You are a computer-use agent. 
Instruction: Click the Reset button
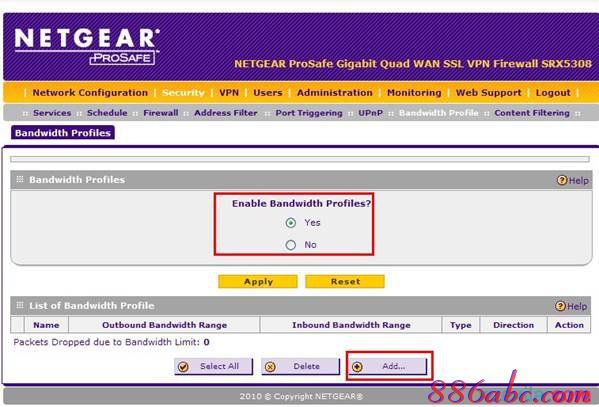tap(345, 282)
